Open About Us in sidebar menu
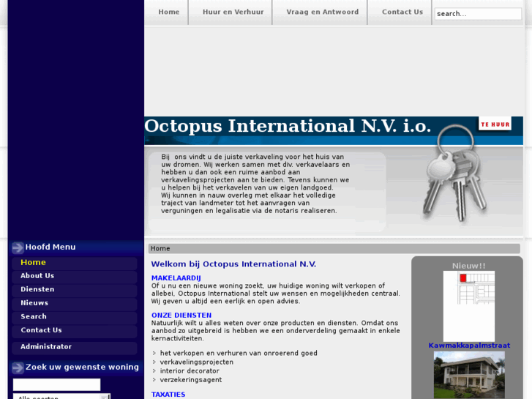532x399 pixels. (x=75, y=276)
